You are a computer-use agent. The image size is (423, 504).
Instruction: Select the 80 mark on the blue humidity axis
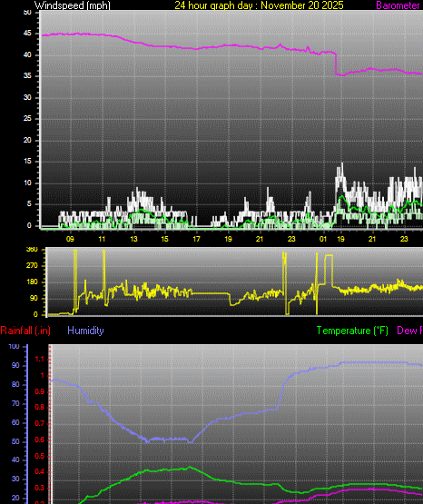click(x=15, y=384)
